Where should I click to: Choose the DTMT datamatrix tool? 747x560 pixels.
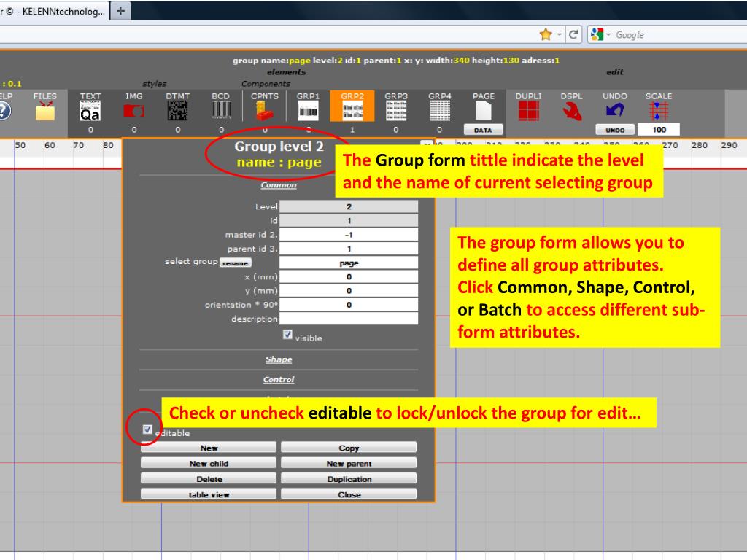point(177,111)
